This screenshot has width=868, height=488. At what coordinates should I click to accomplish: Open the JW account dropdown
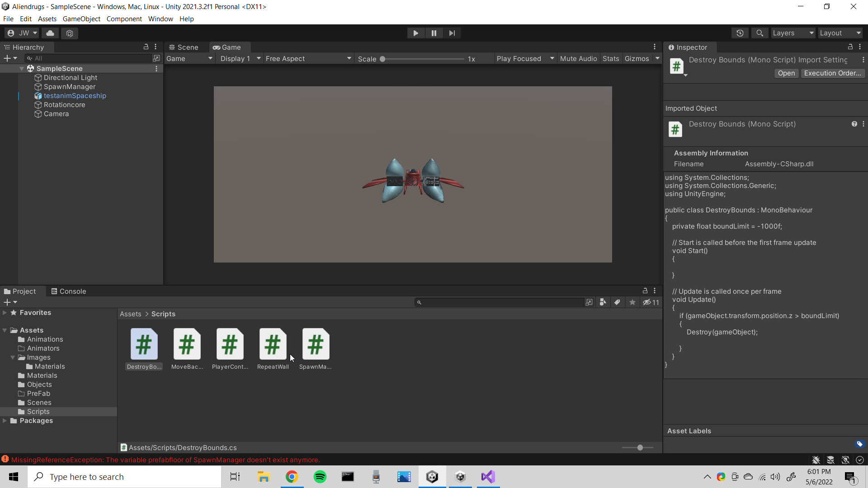(22, 33)
